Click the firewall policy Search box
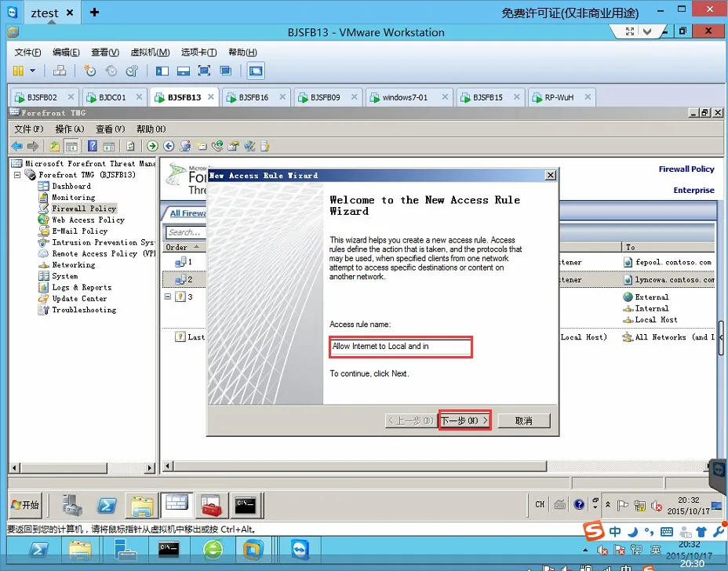Viewport: 728px width, 571px height. [185, 232]
